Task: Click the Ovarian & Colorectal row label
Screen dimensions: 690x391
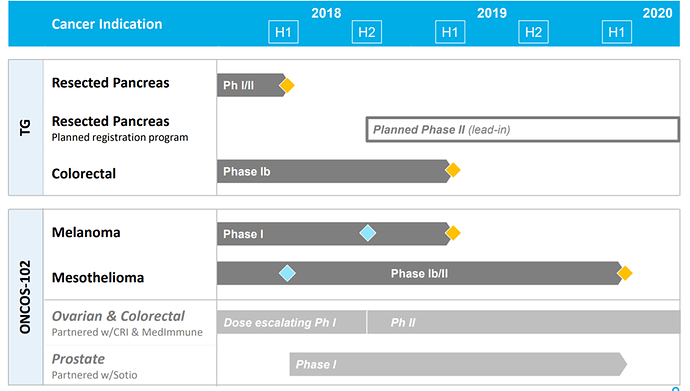Action: tap(118, 316)
